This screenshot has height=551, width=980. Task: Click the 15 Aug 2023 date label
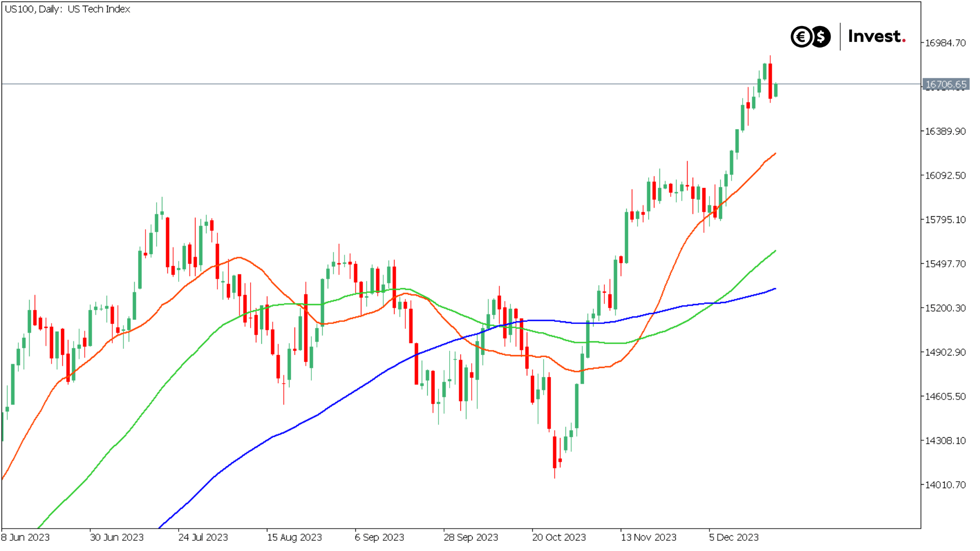295,537
